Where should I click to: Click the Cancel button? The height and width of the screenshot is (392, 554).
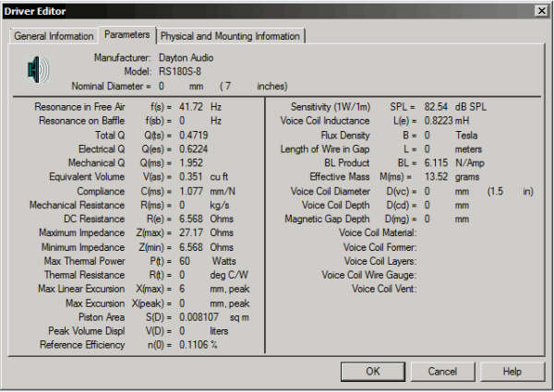(441, 371)
